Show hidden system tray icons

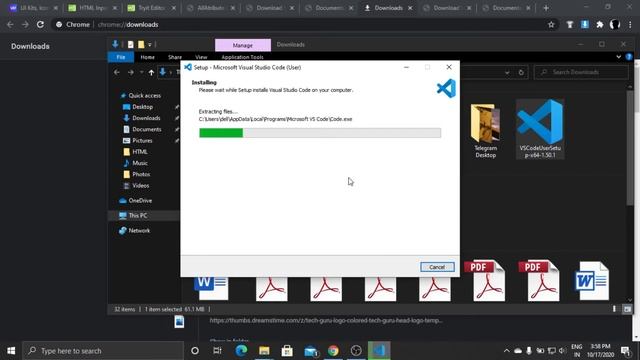click(x=507, y=351)
